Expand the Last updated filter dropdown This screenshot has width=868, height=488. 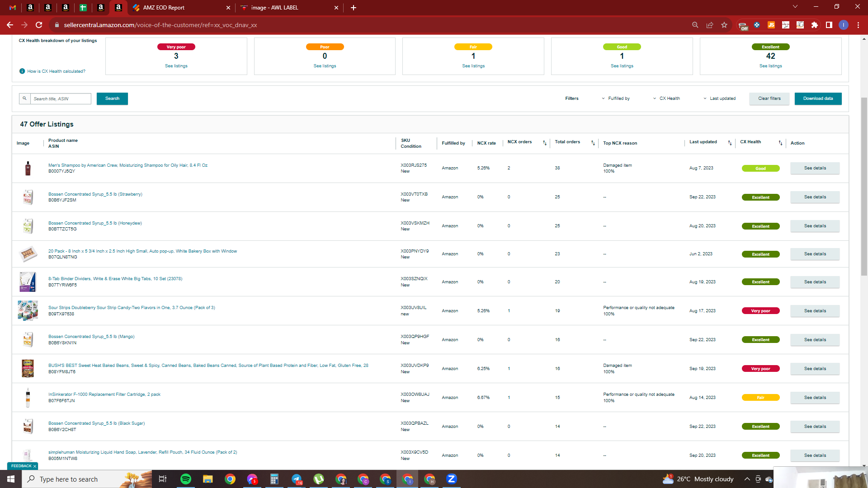pyautogui.click(x=719, y=99)
